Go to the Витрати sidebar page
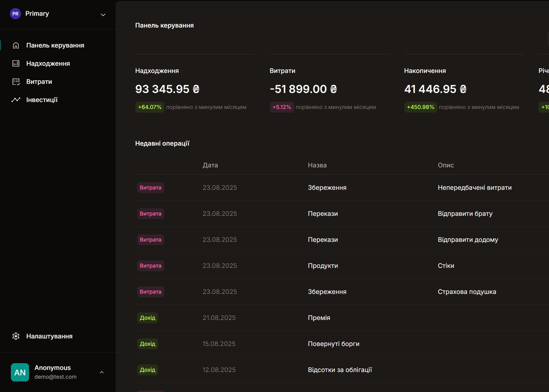Screen dimensions: 549x392 [x=39, y=82]
